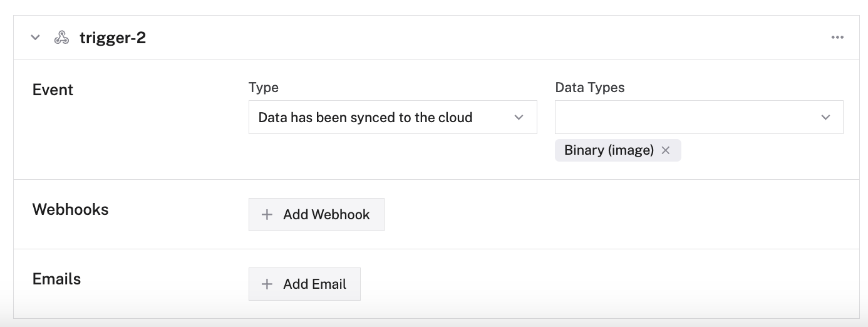The width and height of the screenshot is (868, 327).
Task: Remove the Binary (image) tag with X
Action: [x=666, y=150]
